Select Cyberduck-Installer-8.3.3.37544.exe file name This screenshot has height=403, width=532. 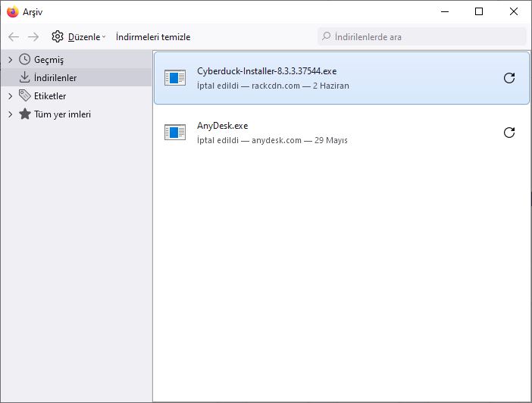pyautogui.click(x=267, y=71)
